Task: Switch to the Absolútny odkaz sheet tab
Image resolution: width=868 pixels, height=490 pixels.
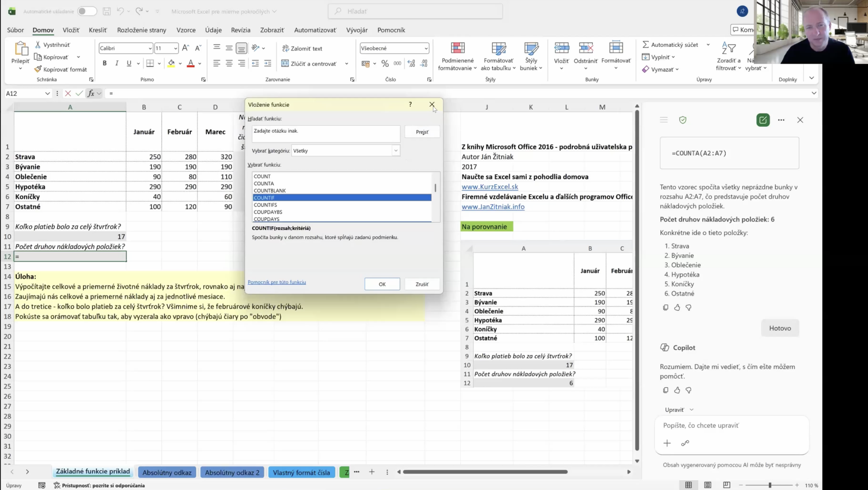Action: [167, 472]
